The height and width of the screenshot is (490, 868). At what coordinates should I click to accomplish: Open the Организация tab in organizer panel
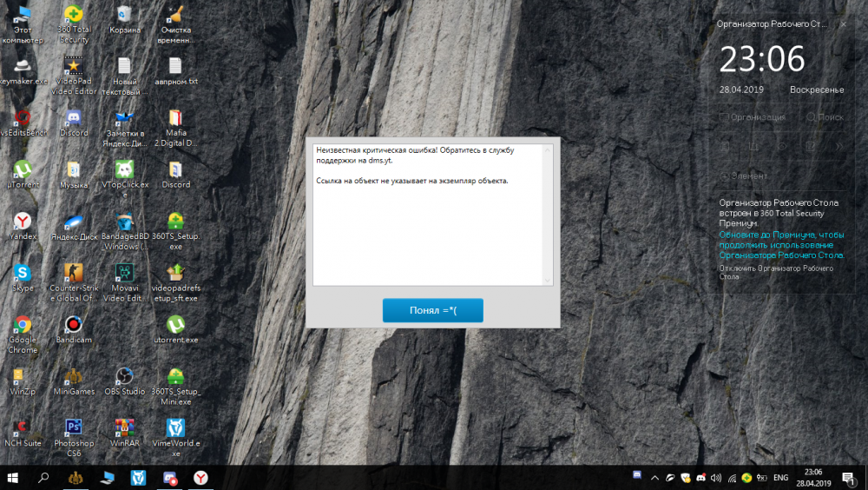pyautogui.click(x=752, y=117)
